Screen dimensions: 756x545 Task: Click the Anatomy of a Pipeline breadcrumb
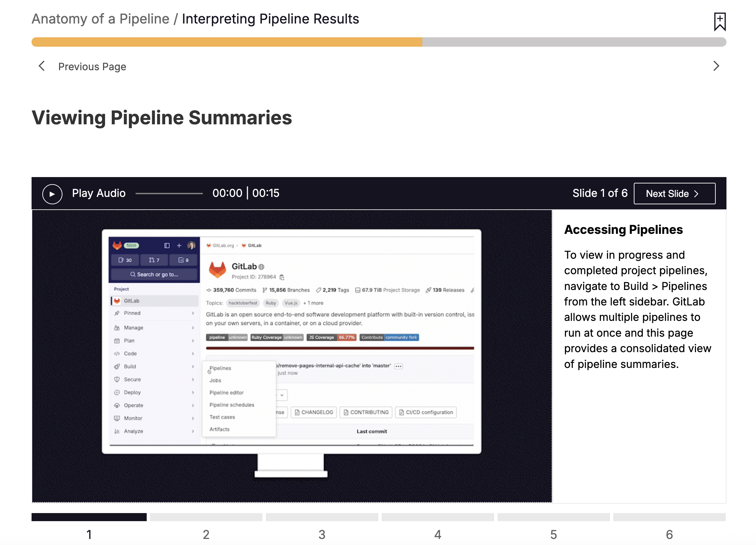(x=100, y=19)
